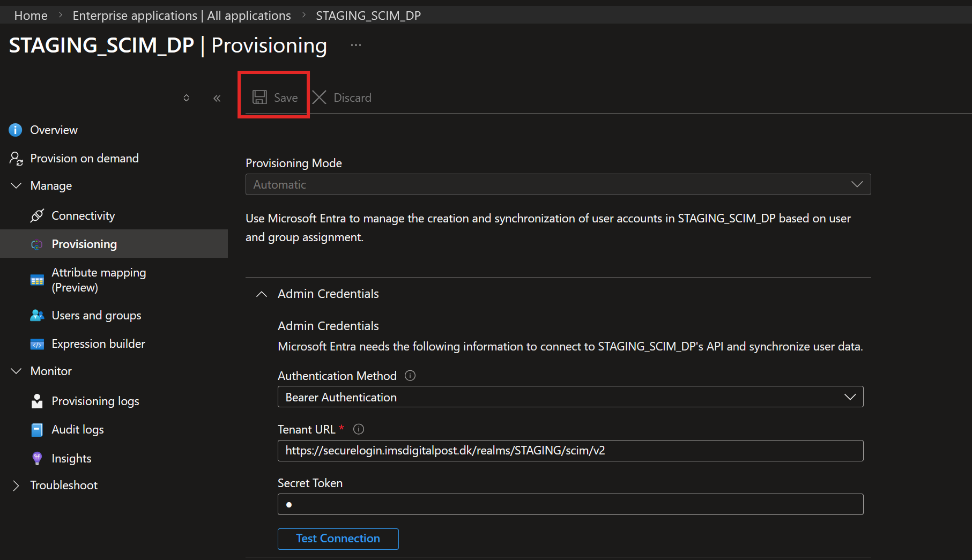This screenshot has width=972, height=560.
Task: Click the Troubleshoot section label
Action: tap(64, 485)
